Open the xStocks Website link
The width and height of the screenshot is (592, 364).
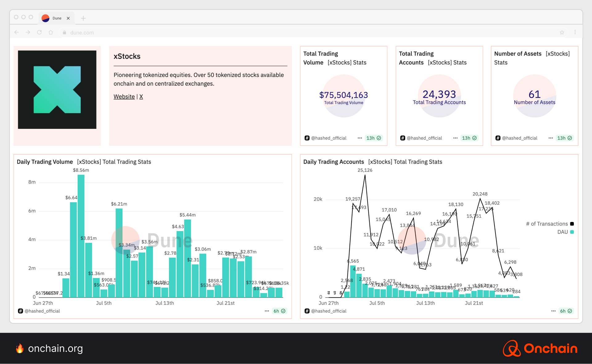(124, 96)
